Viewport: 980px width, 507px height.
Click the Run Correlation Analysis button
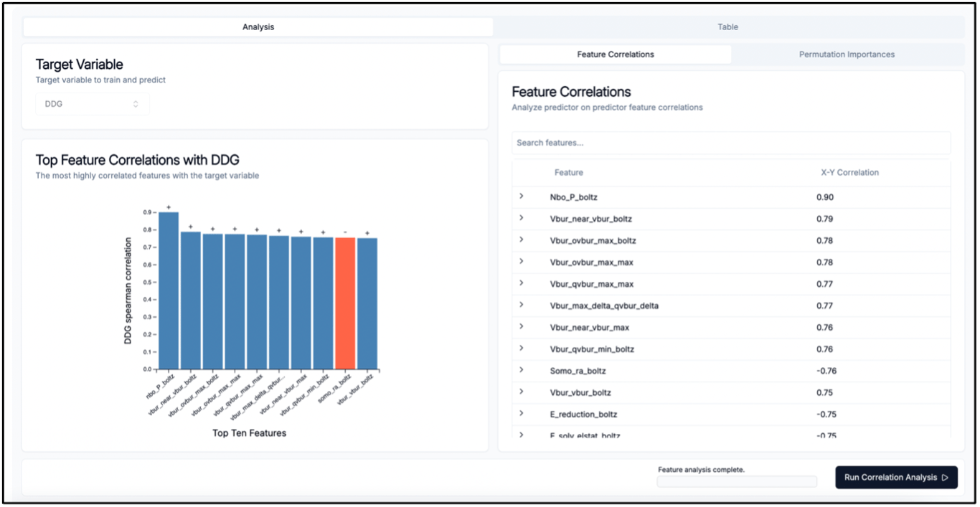coord(896,477)
